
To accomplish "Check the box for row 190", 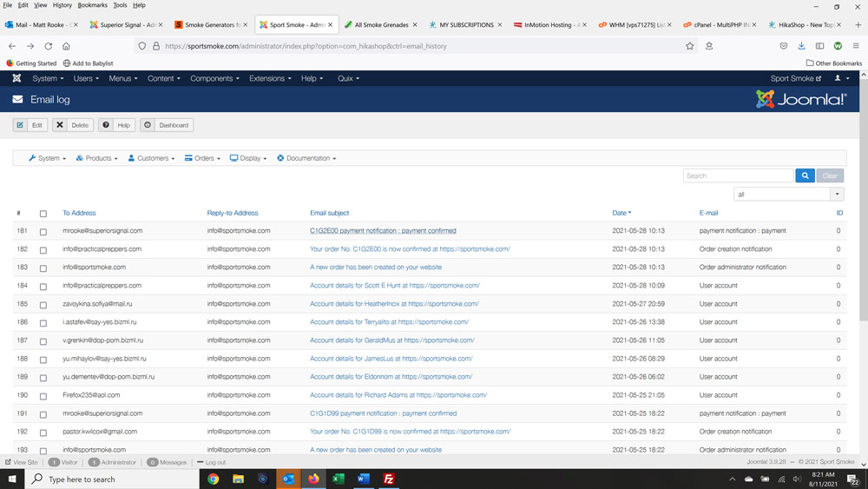I will tap(43, 397).
